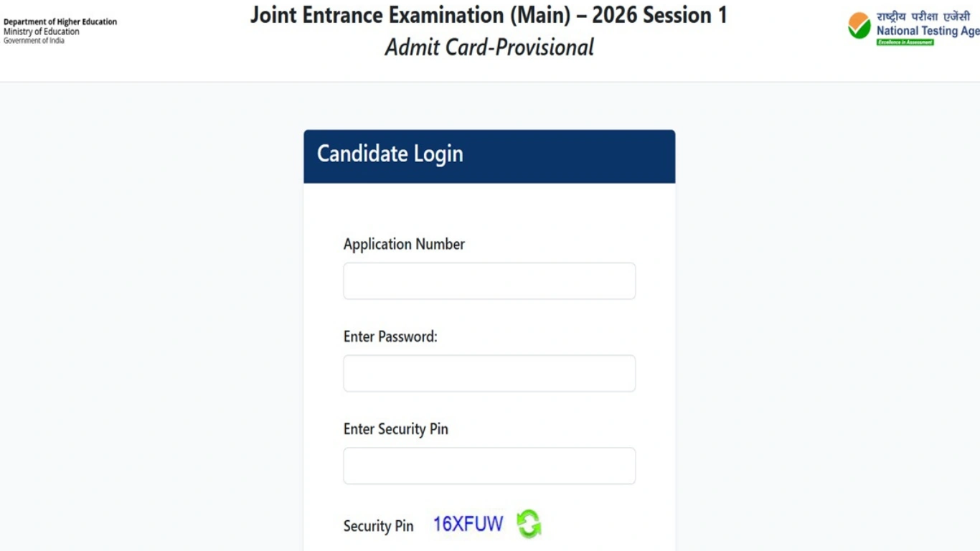Click the Enter Security Pin label
Image resolution: width=980 pixels, height=551 pixels.
(395, 428)
